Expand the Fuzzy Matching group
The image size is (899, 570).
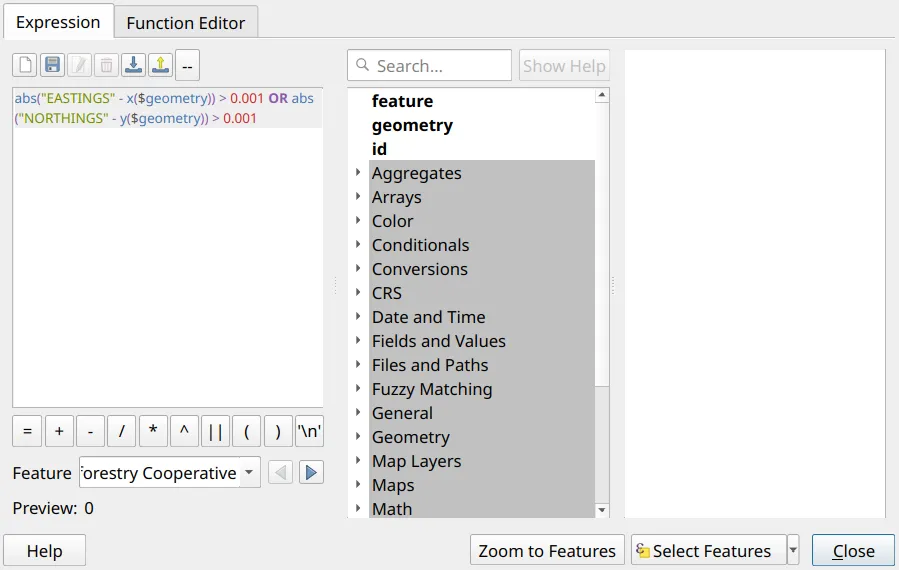[x=358, y=388]
